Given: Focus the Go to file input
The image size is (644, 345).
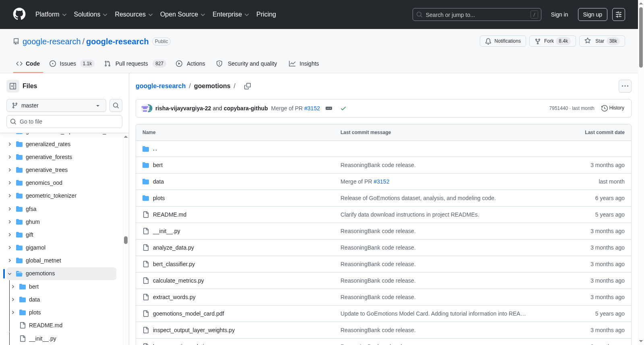Looking at the screenshot, I should pos(64,122).
